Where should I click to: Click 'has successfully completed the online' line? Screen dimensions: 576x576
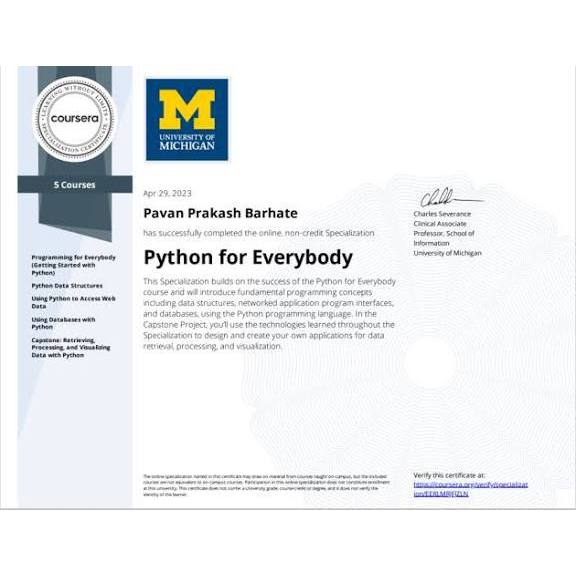[259, 233]
